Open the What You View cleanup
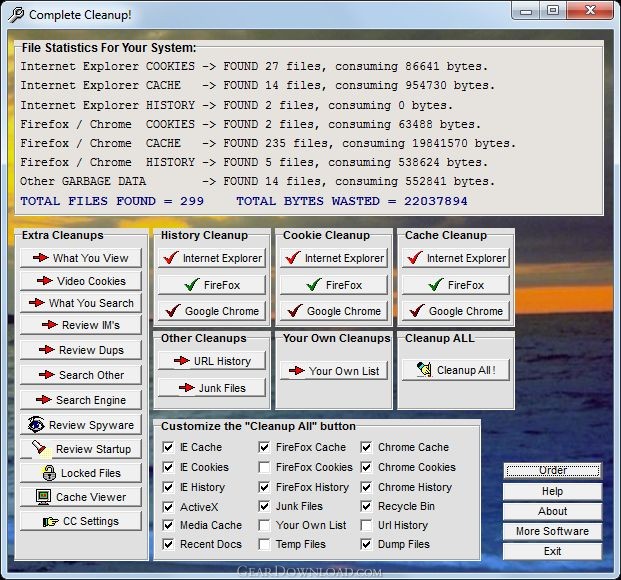The image size is (621, 580). click(x=81, y=258)
